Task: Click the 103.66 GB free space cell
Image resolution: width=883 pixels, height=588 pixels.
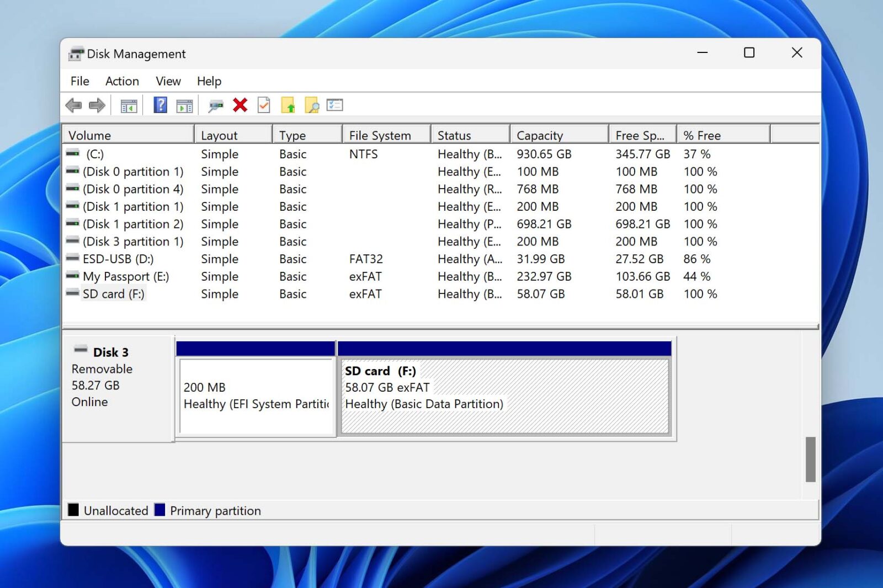Action: tap(642, 276)
